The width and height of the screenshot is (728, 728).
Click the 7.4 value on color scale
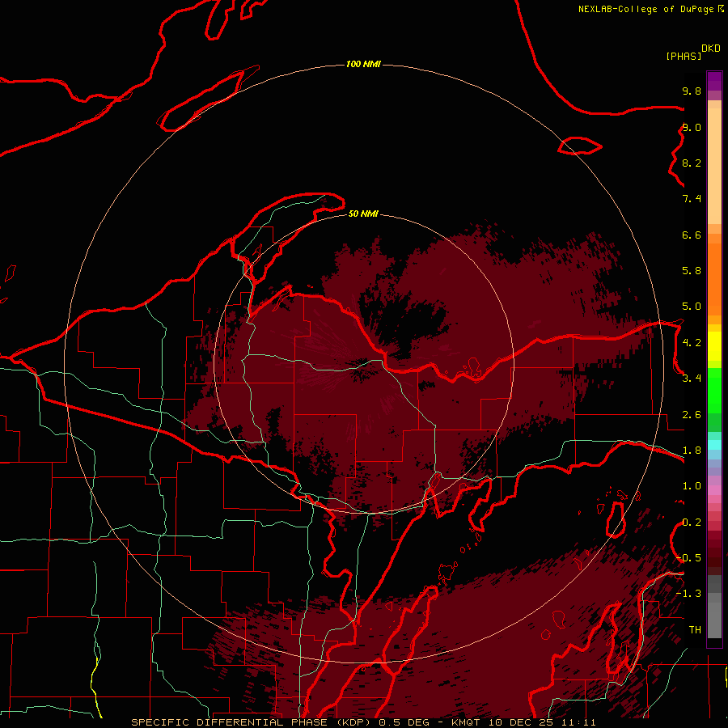pos(692,199)
